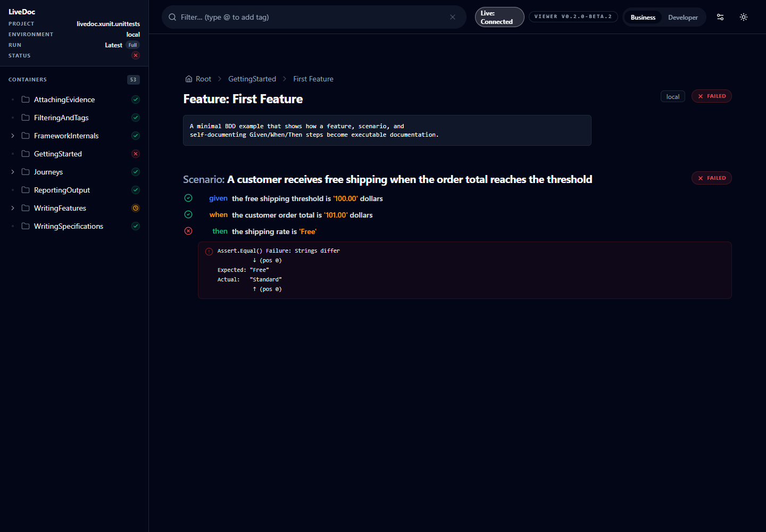This screenshot has width=766, height=532.
Task: Click the feature description code block
Action: [387, 130]
